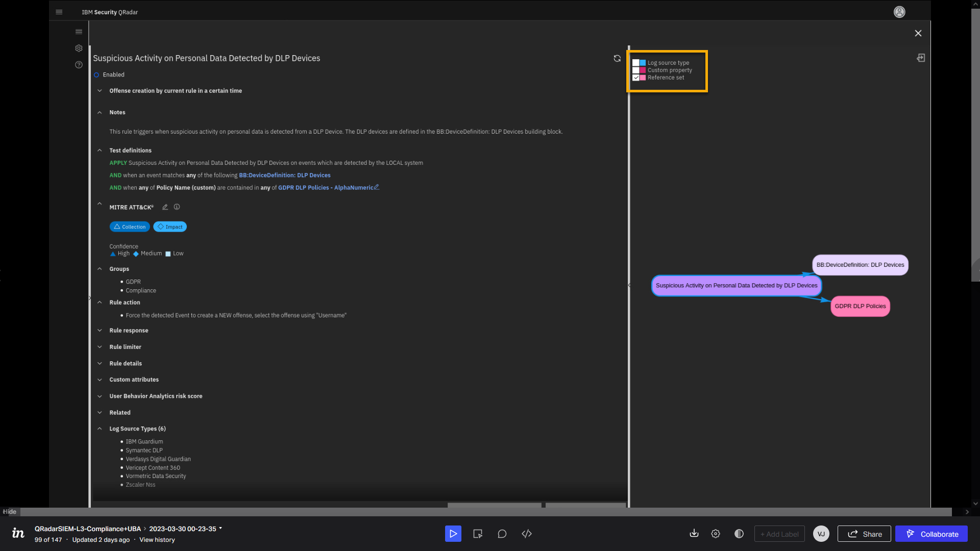Click the help question mark sidebar icon

coord(79,65)
